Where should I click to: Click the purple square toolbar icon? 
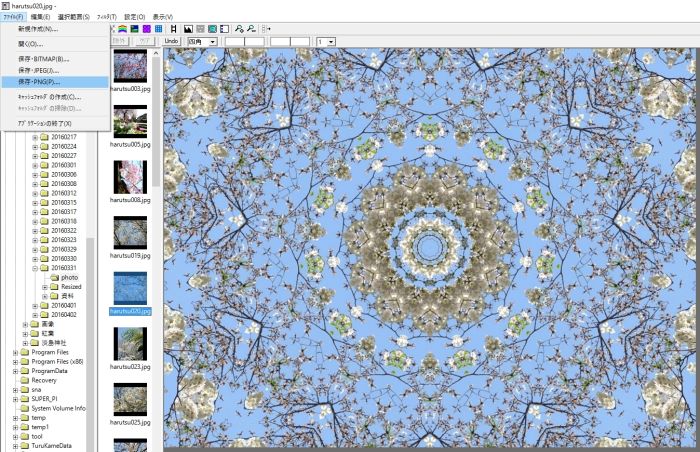(x=147, y=29)
